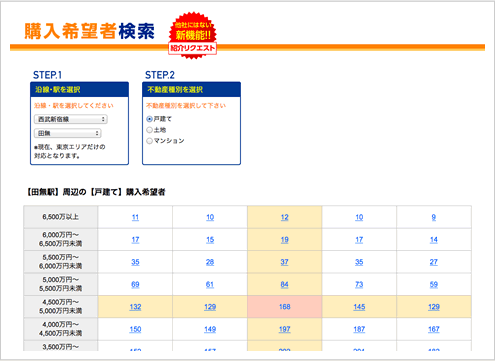
Task: Click the 6,500万以上 row header
Action: pos(61,217)
